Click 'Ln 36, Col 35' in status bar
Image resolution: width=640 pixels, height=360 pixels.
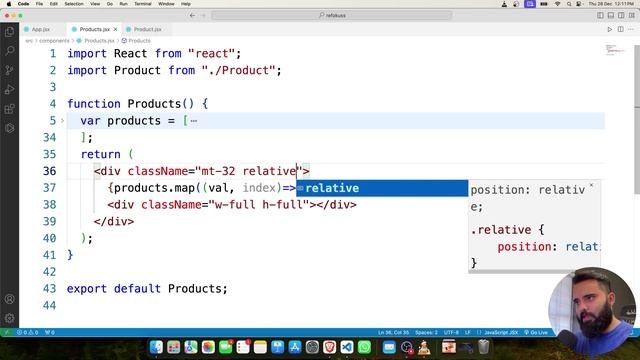tap(393, 332)
